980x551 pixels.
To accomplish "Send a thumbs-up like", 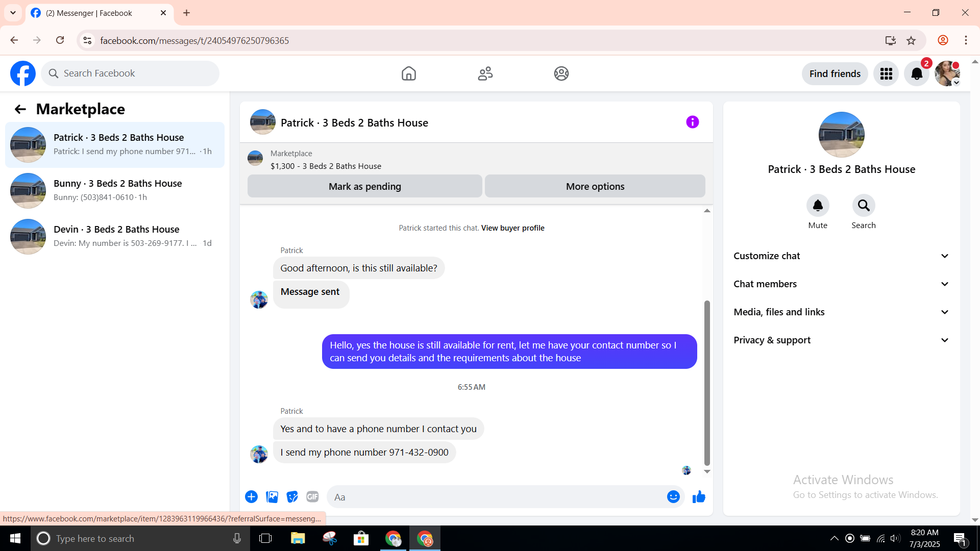I will tap(699, 496).
